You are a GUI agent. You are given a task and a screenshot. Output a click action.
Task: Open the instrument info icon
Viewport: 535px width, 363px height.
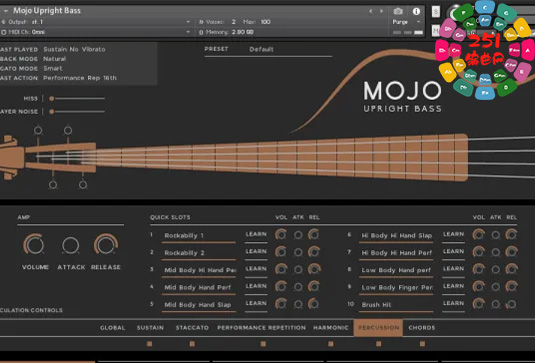point(416,11)
